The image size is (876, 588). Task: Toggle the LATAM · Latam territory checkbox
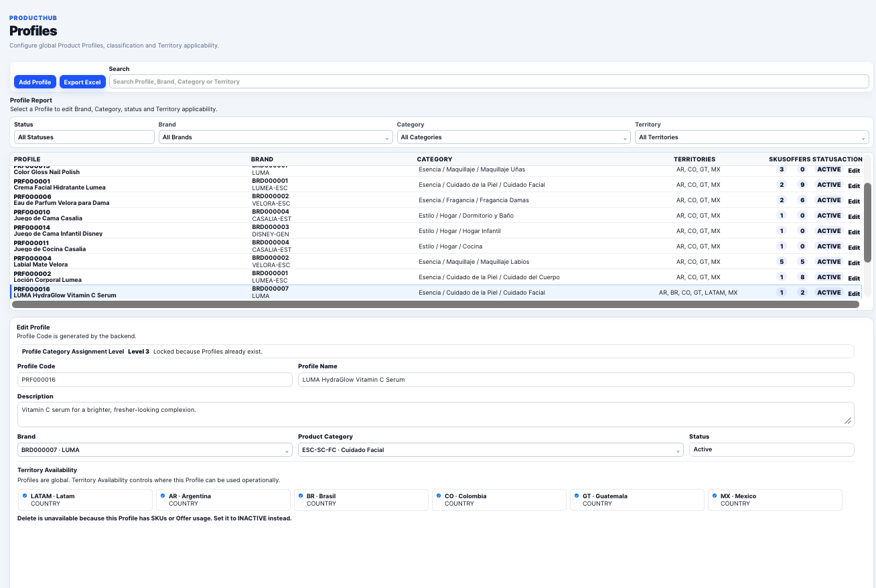click(x=25, y=496)
